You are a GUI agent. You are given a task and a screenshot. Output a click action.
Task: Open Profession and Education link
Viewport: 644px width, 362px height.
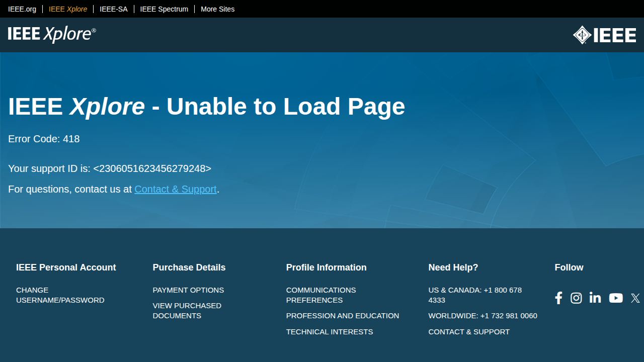[x=343, y=316]
